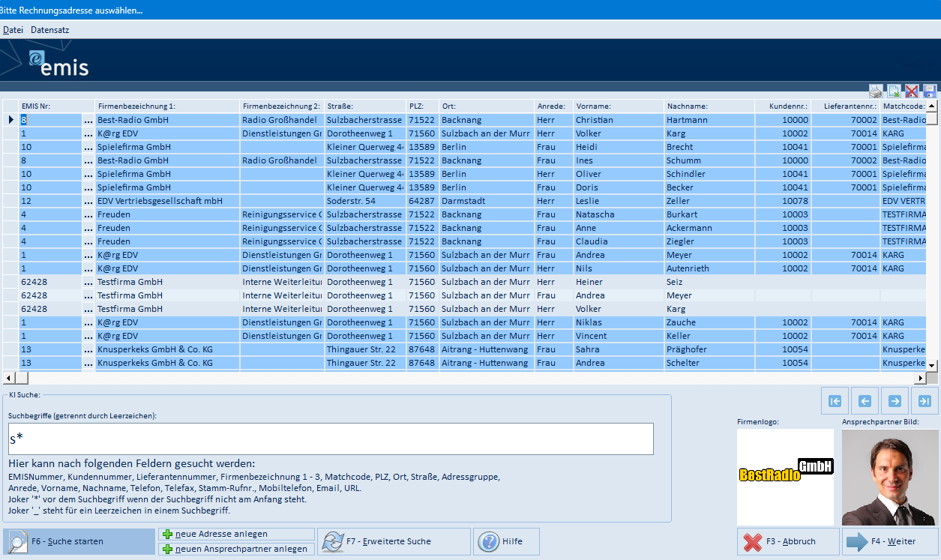
Task: Select the Nachname cell Hartmann
Action: (709, 120)
